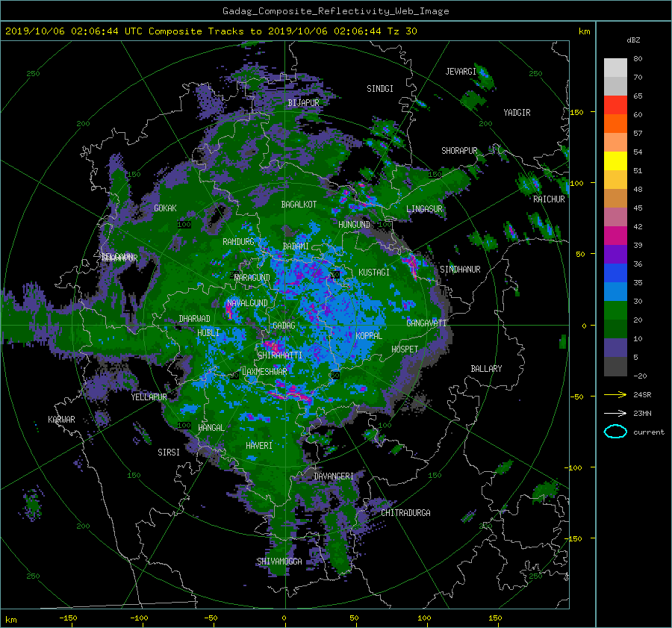672x628 pixels.
Task: Click the HOSPET city label
Action: tap(405, 349)
